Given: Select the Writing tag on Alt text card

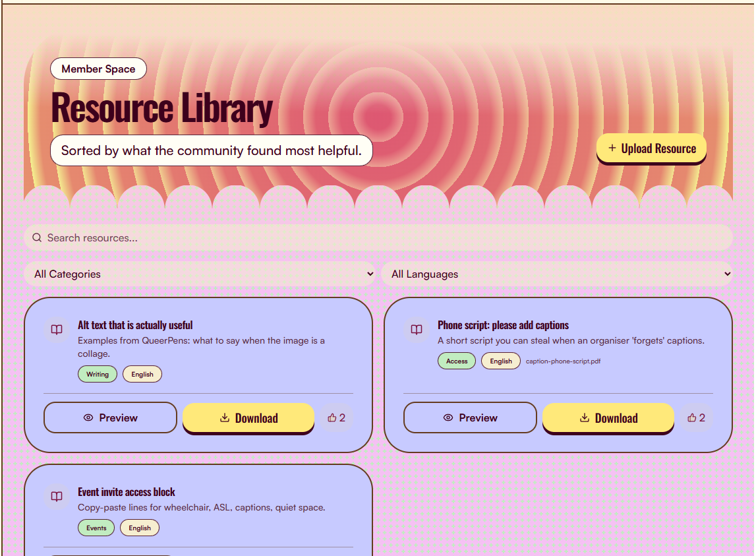Looking at the screenshot, I should pyautogui.click(x=98, y=374).
